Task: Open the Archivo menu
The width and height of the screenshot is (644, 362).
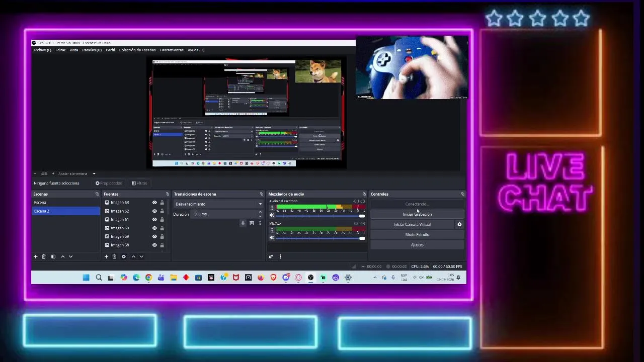Action: (42, 50)
